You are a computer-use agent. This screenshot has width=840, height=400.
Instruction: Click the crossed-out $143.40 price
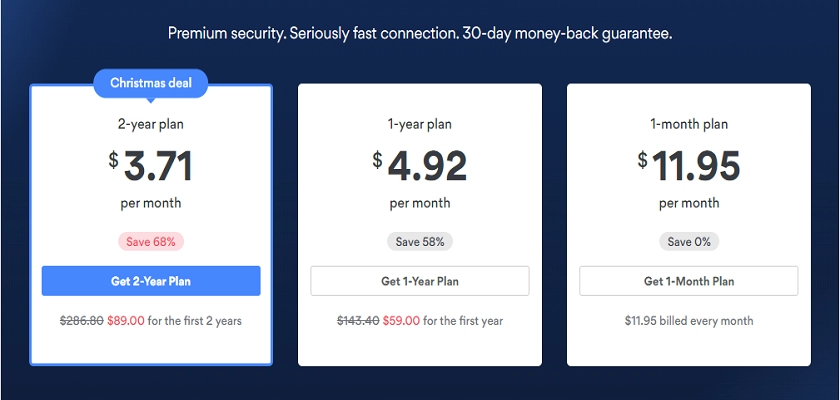358,321
